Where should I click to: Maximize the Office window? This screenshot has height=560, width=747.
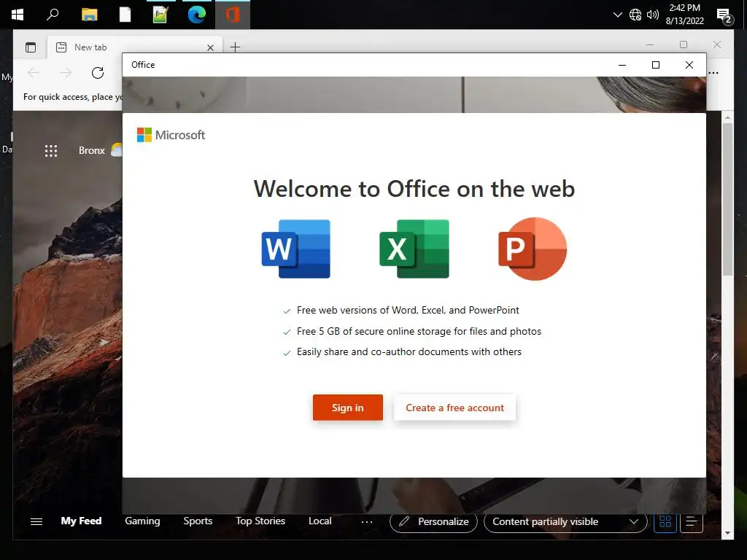656,65
